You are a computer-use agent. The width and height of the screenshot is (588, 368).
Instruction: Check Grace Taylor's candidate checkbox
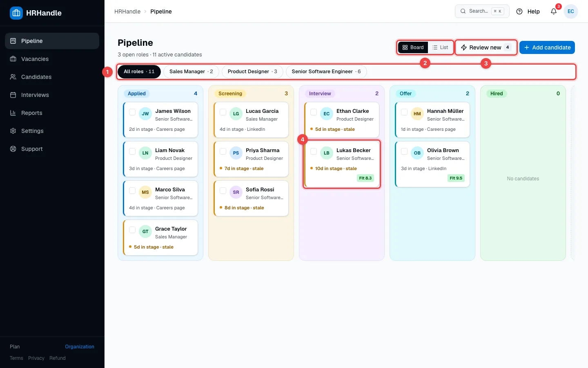pos(132,230)
